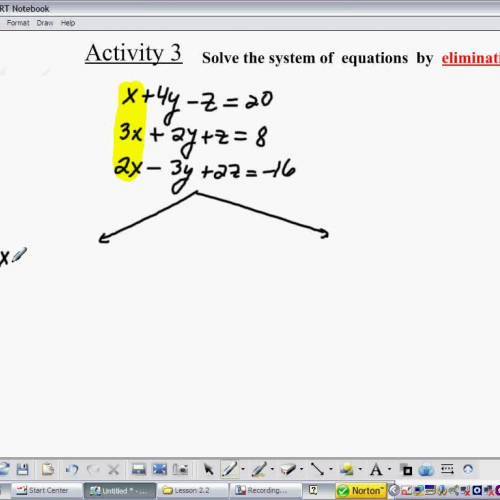
Task: Open the Pen tool options arrow
Action: [x=242, y=470]
